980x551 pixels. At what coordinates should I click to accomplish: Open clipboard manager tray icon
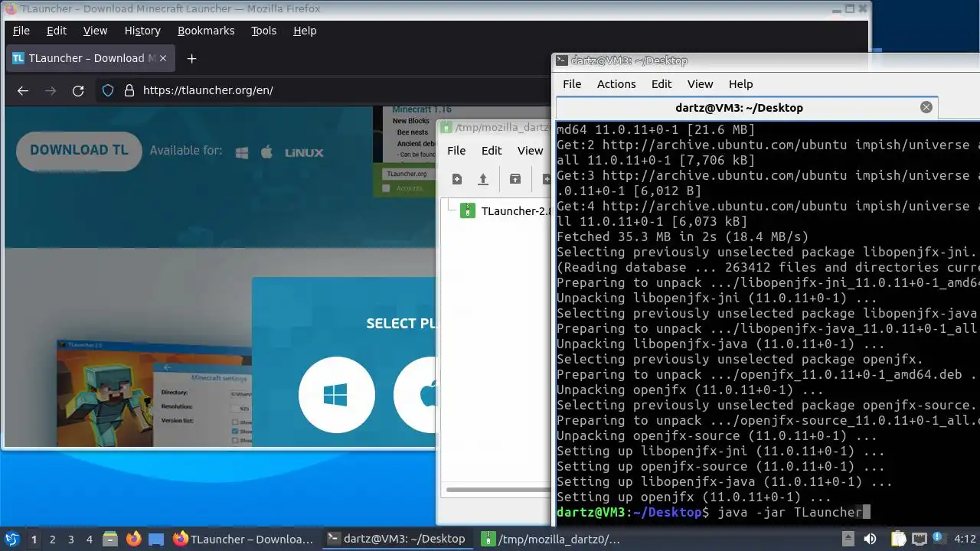pyautogui.click(x=898, y=540)
